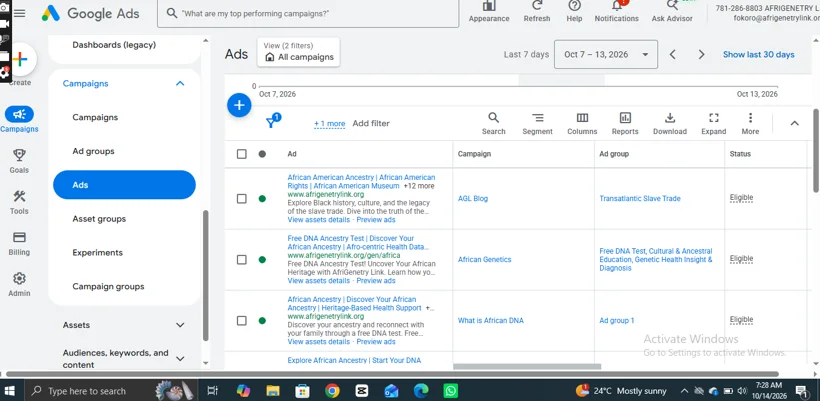
Task: Toggle the select-all ads checkbox
Action: [x=241, y=154]
